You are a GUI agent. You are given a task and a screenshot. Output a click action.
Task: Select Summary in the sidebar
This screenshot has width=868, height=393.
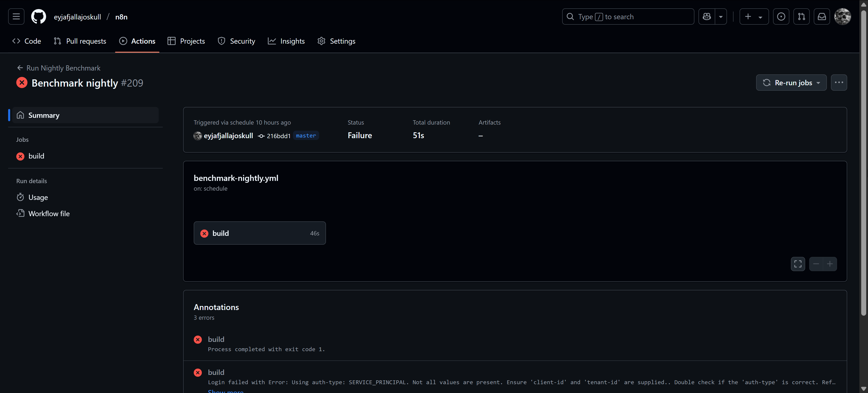click(x=85, y=115)
